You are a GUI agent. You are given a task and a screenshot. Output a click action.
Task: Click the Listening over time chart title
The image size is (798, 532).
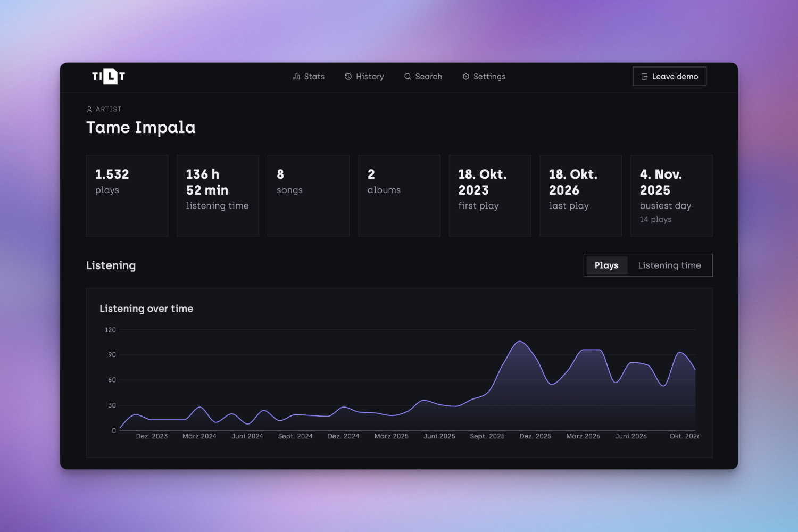click(x=146, y=309)
